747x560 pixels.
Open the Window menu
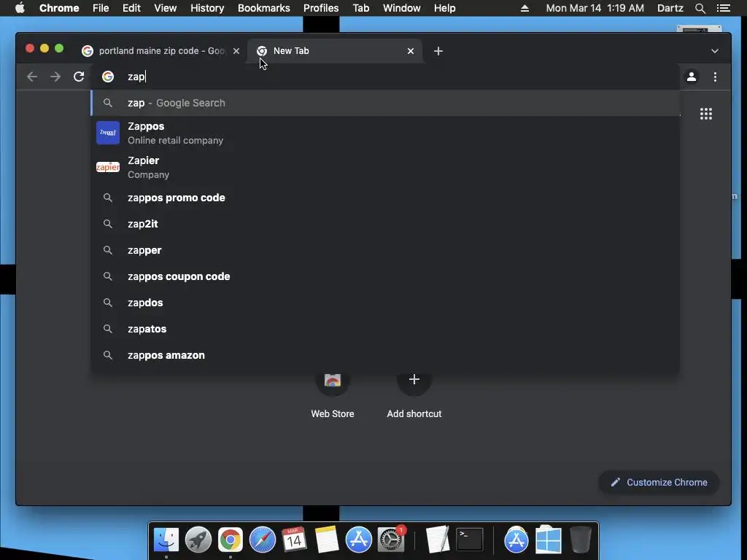point(402,8)
